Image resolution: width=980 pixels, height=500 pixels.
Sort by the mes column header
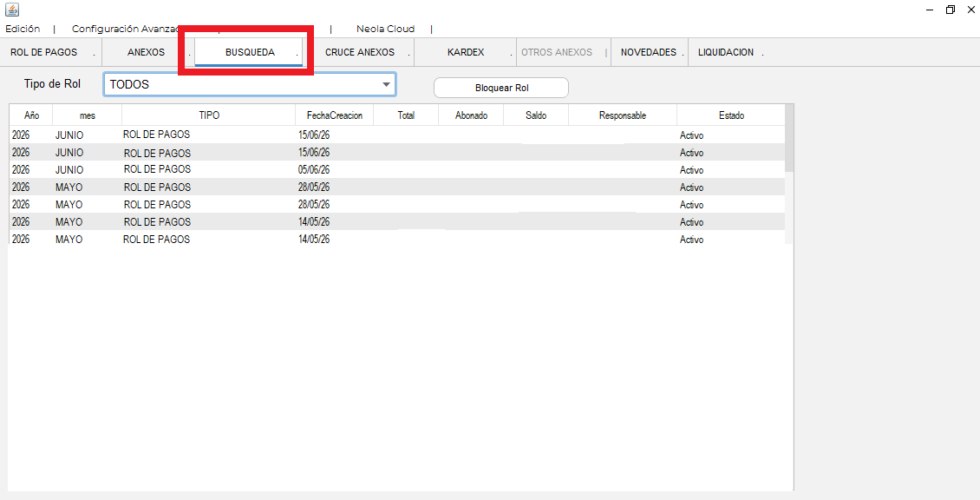(88, 115)
